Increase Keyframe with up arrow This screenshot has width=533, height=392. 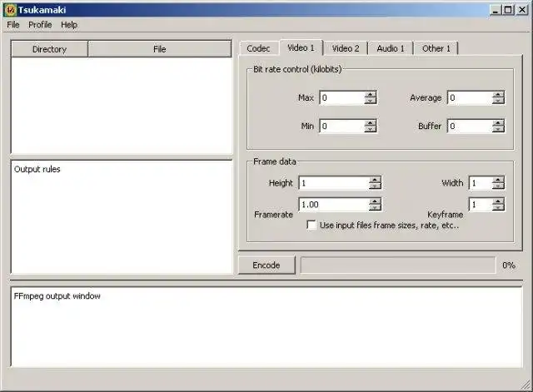(498, 201)
